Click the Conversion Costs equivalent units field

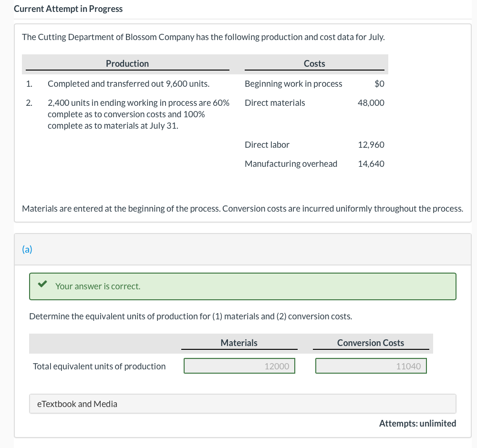(371, 366)
